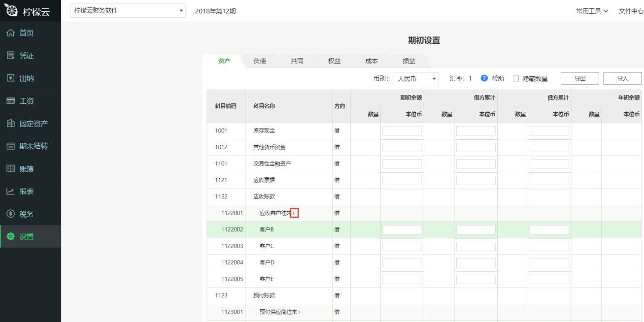Add sub-account with plus after 预付供应商往来
The image size is (644, 322).
click(299, 312)
